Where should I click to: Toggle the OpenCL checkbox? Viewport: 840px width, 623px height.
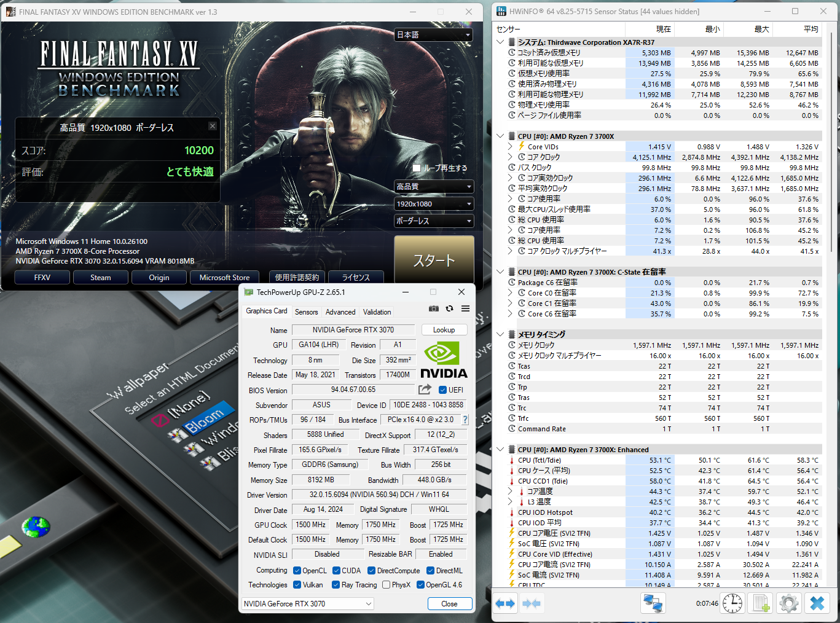(x=297, y=571)
